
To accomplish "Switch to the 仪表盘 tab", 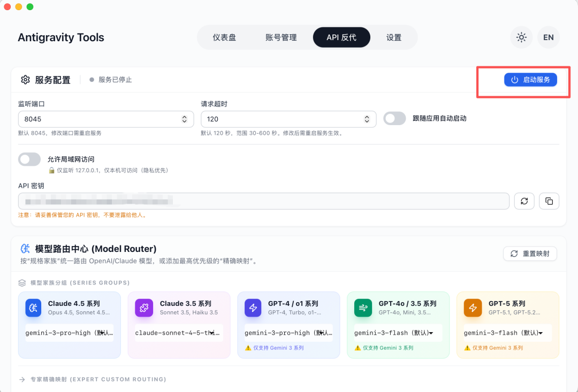I will click(x=224, y=37).
